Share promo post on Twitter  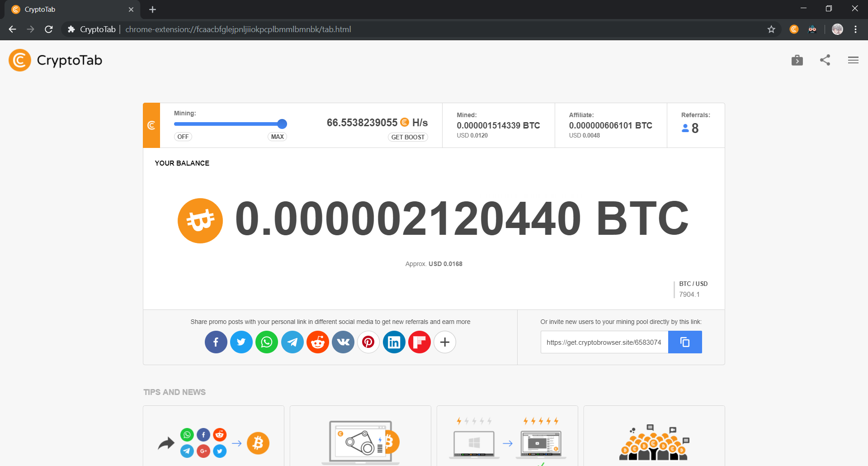[x=241, y=342]
